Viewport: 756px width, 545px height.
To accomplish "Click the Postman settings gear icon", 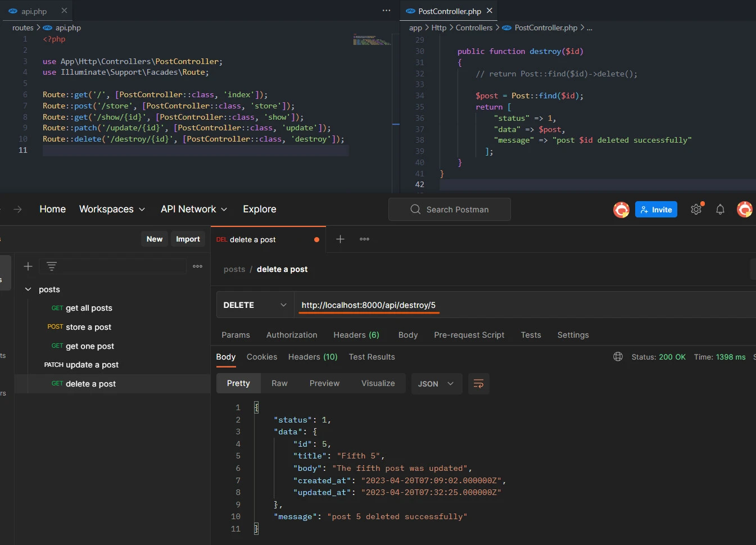I will [x=696, y=210].
